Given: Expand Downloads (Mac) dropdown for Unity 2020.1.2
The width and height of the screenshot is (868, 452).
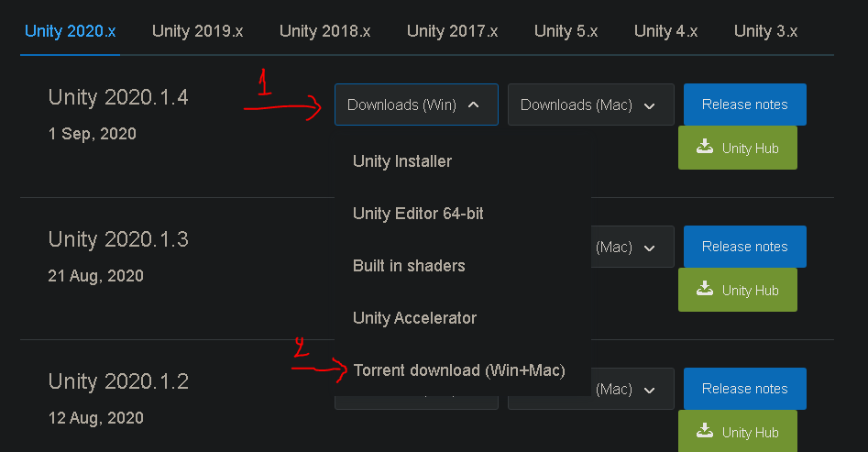Looking at the screenshot, I should coord(632,389).
